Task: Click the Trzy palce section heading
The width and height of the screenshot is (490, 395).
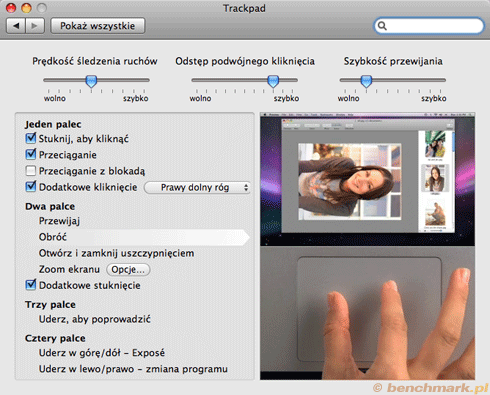Action: (x=50, y=305)
